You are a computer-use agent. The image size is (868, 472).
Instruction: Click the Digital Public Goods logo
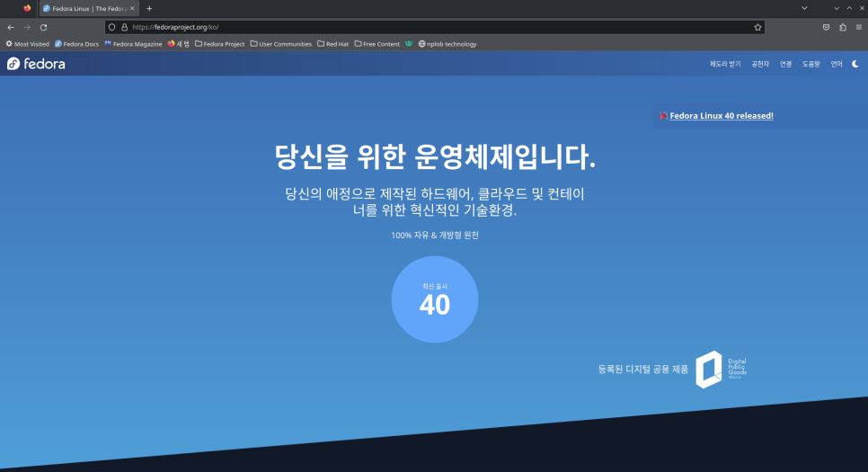[721, 369]
